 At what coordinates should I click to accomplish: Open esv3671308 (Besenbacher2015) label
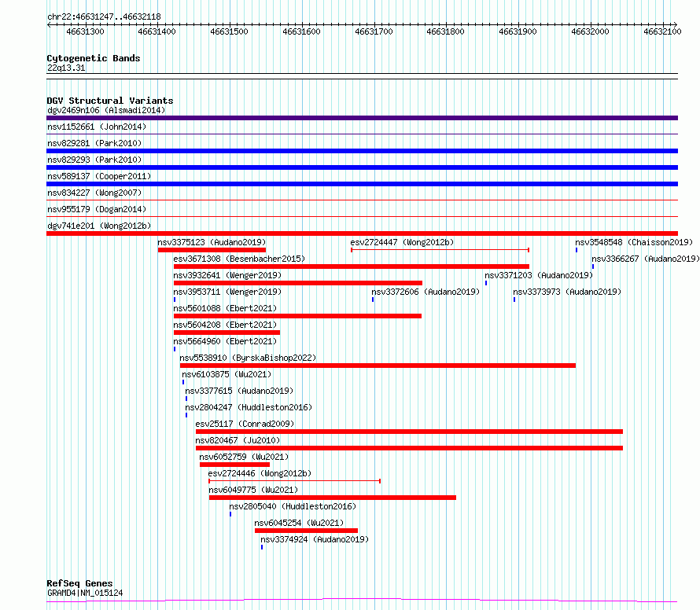[239, 259]
